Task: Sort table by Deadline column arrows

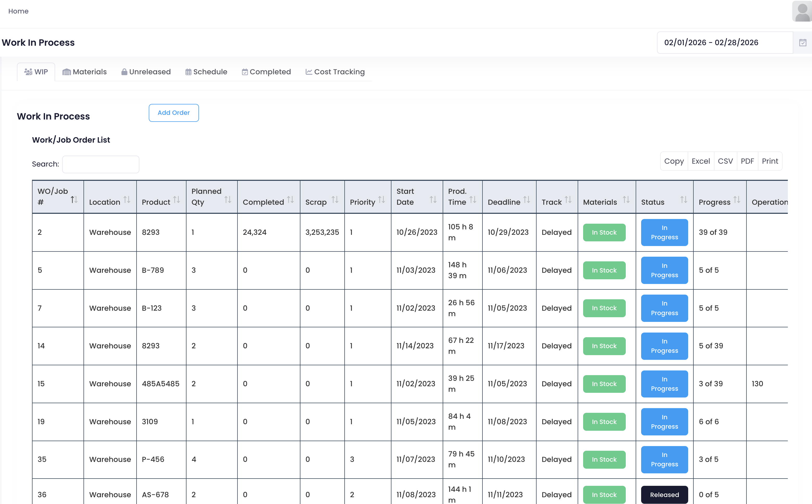Action: coord(526,200)
